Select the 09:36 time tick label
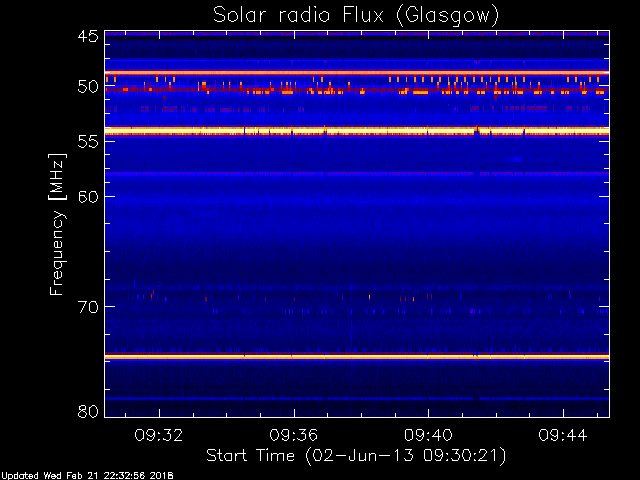640x480 pixels. pos(293,435)
